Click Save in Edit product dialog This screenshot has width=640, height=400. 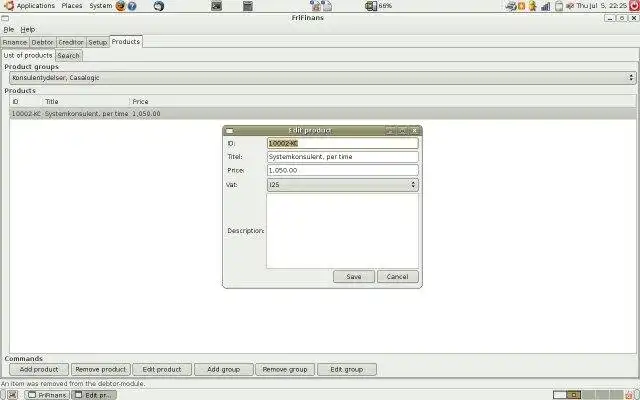point(353,276)
